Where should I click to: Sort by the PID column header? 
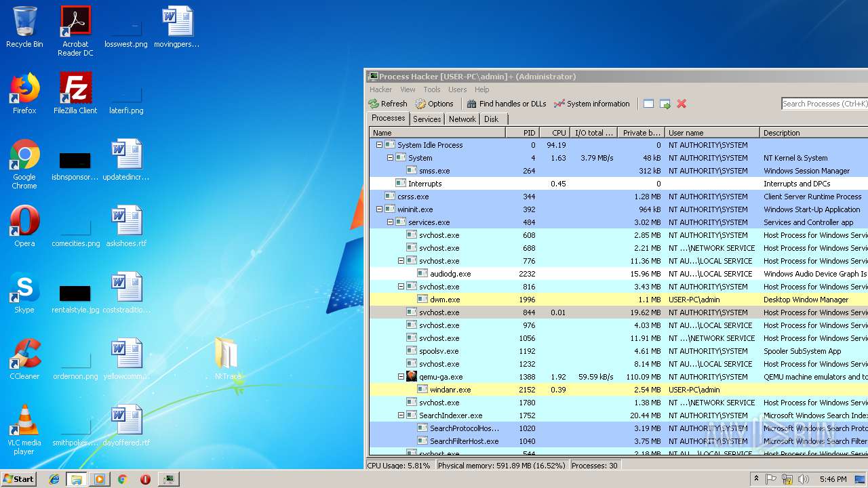pyautogui.click(x=522, y=132)
